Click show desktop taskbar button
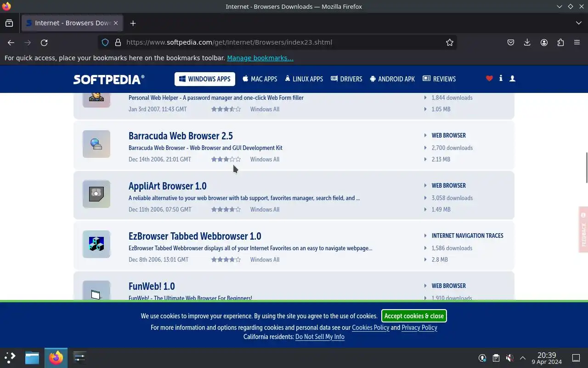Viewport: 588px width, 368px height. (576, 358)
